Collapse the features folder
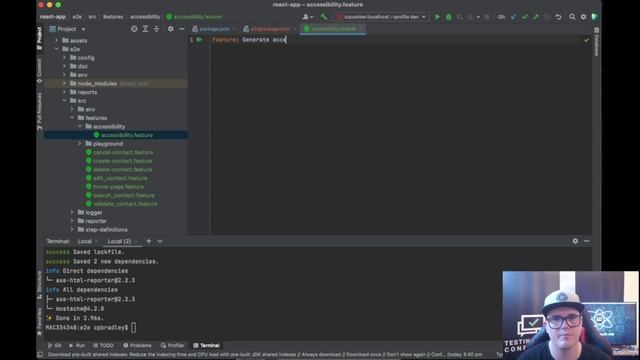The height and width of the screenshot is (360, 640). (72, 118)
